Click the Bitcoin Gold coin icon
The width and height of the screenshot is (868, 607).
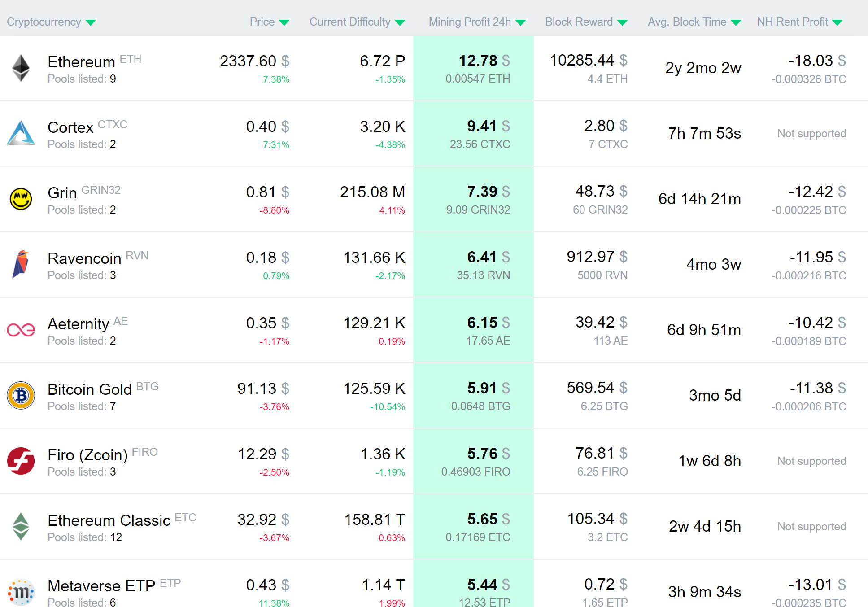(x=21, y=395)
